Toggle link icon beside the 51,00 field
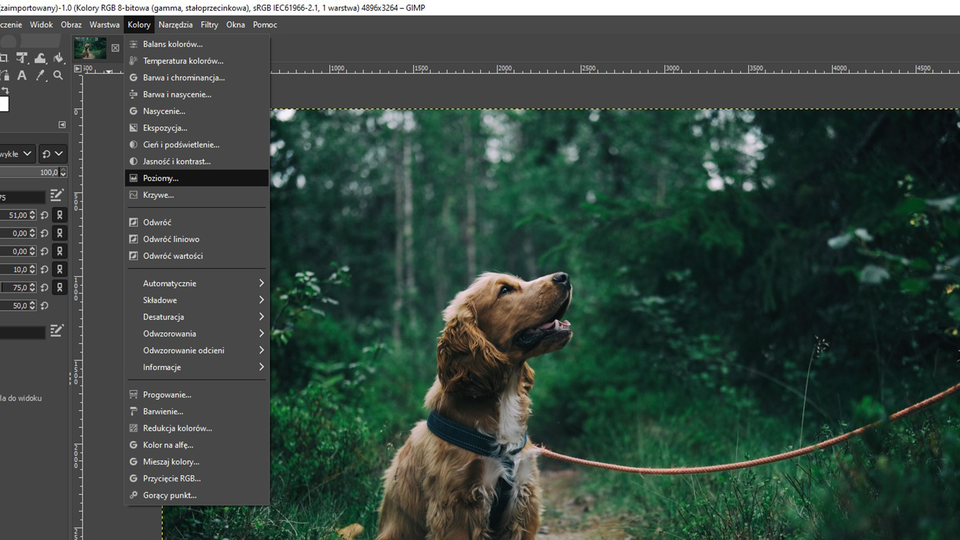The width and height of the screenshot is (960, 540). (x=59, y=215)
